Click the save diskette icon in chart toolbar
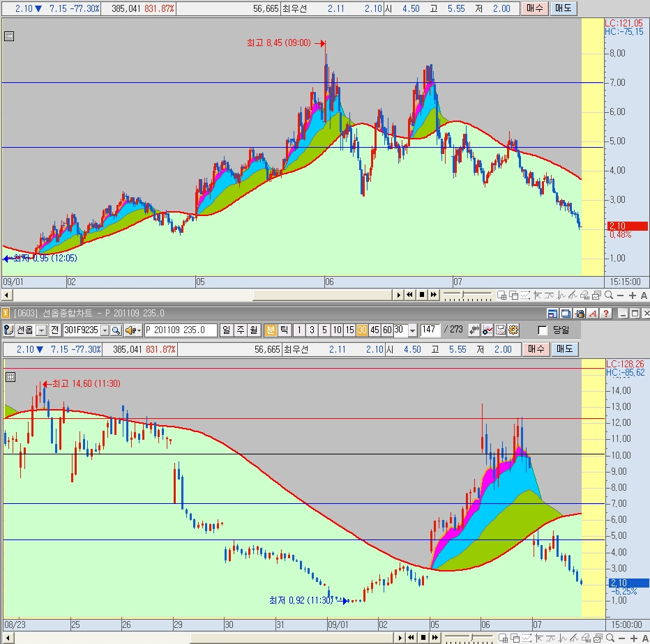The image size is (650, 644). click(501, 330)
